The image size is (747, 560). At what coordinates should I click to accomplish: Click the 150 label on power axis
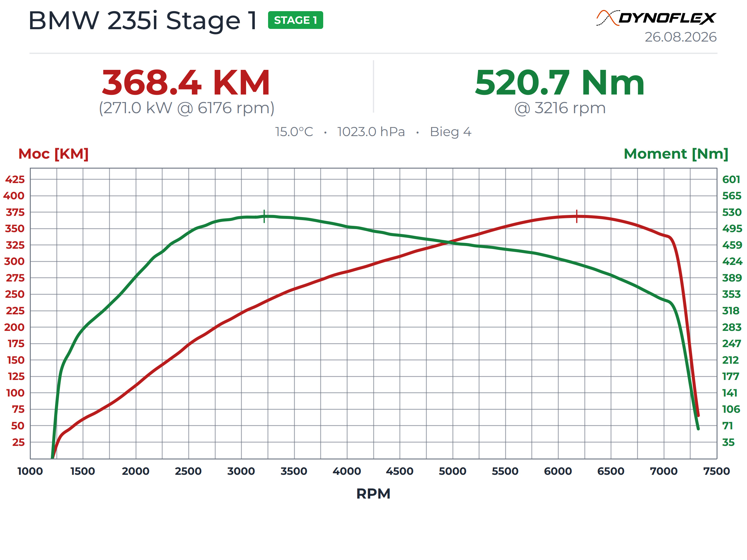pyautogui.click(x=16, y=360)
